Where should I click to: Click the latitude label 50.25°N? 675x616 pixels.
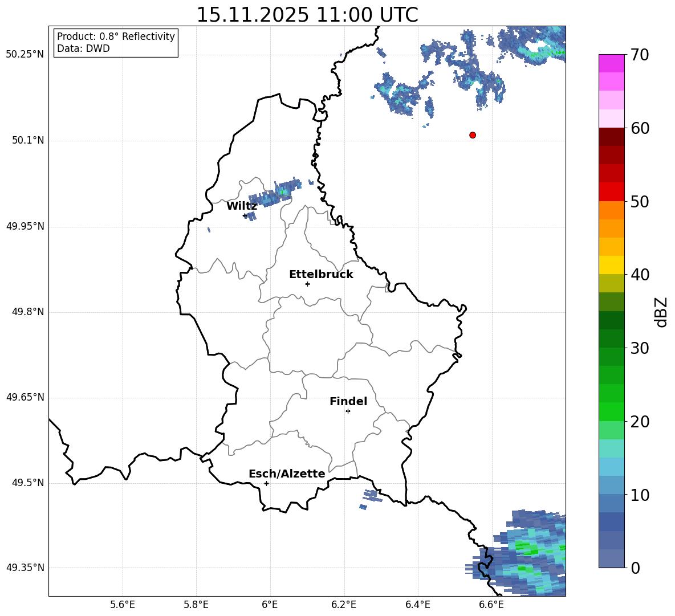coord(25,55)
